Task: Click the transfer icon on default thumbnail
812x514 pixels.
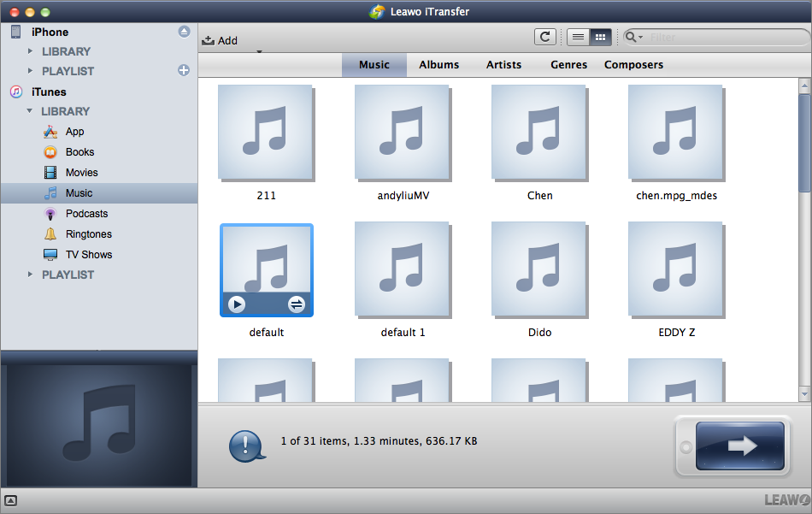Action: pos(297,304)
